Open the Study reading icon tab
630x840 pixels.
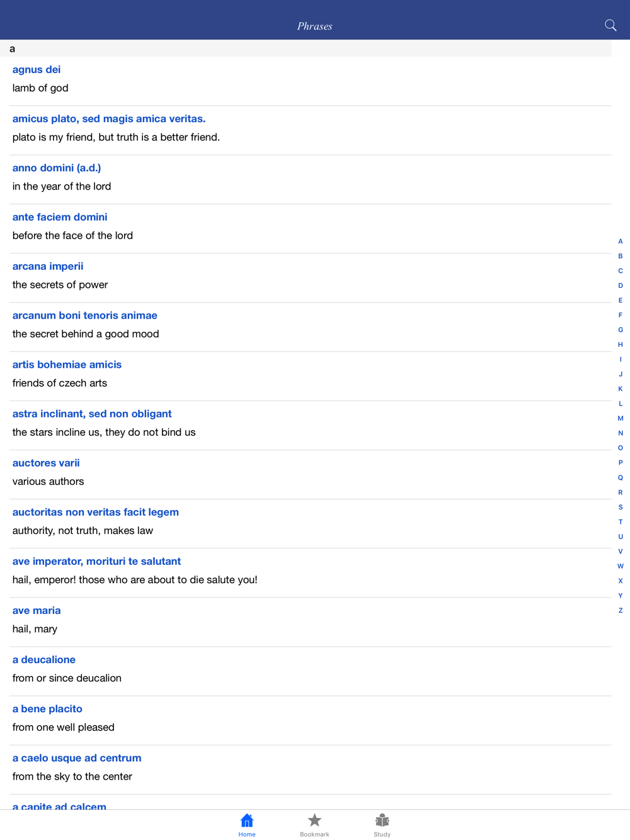pos(382,820)
